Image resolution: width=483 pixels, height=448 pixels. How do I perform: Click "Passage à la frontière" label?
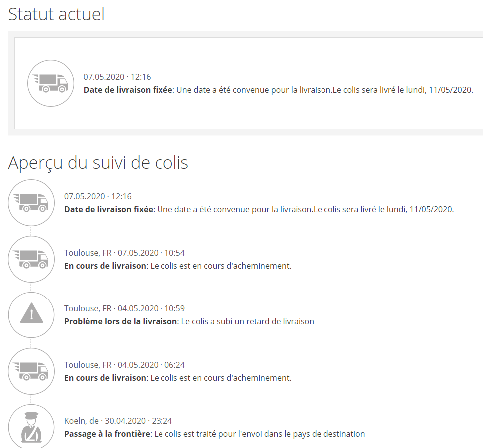[x=107, y=434]
